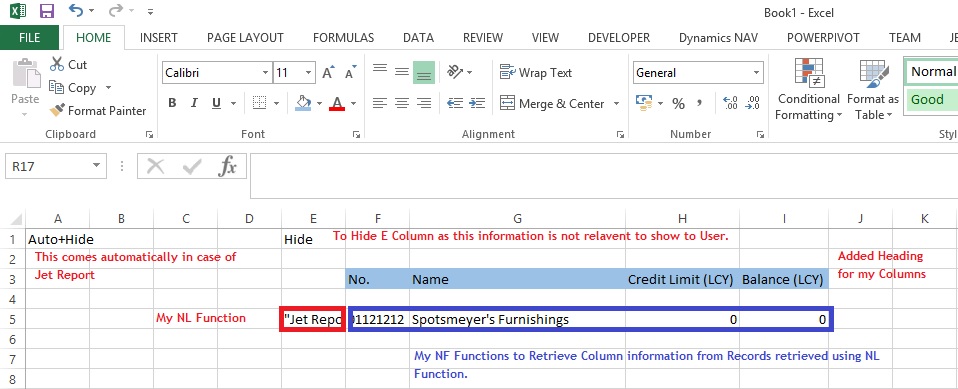Screen dimensions: 958x389
Task: Open the Dynamics NAV tab
Action: 718,38
